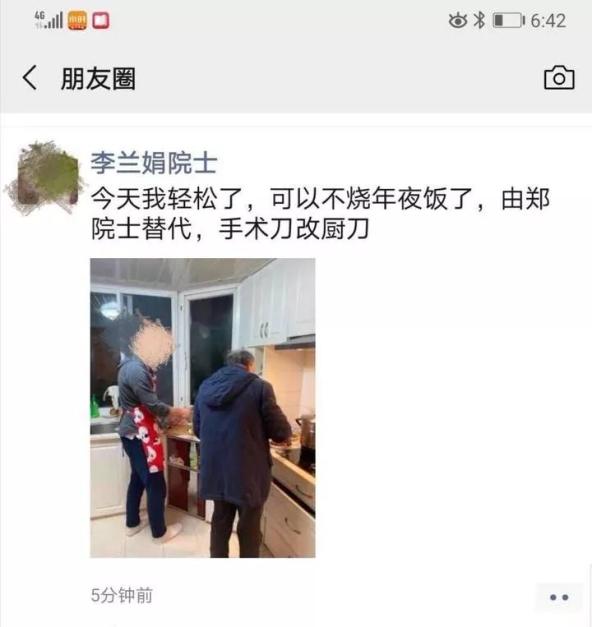This screenshot has width=592, height=627.
Task: Tap the 4G signal strength icon
Action: click(49, 20)
